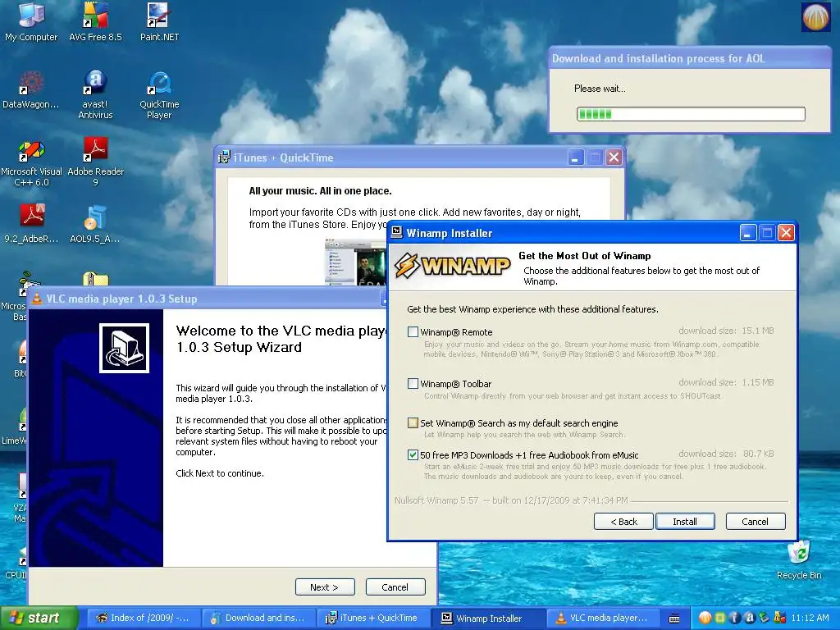The image size is (840, 630).
Task: Click the VLC media player 1.0.3 Setup title bar
Action: [x=208, y=299]
